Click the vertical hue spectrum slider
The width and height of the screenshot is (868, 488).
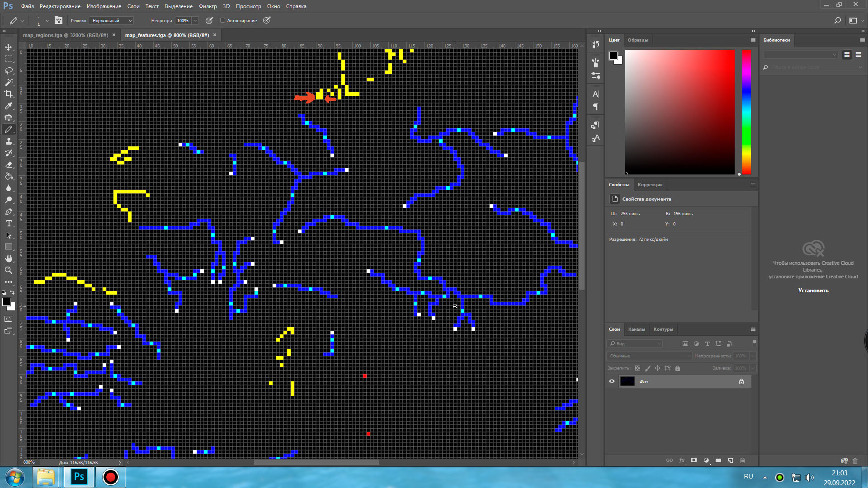click(746, 112)
